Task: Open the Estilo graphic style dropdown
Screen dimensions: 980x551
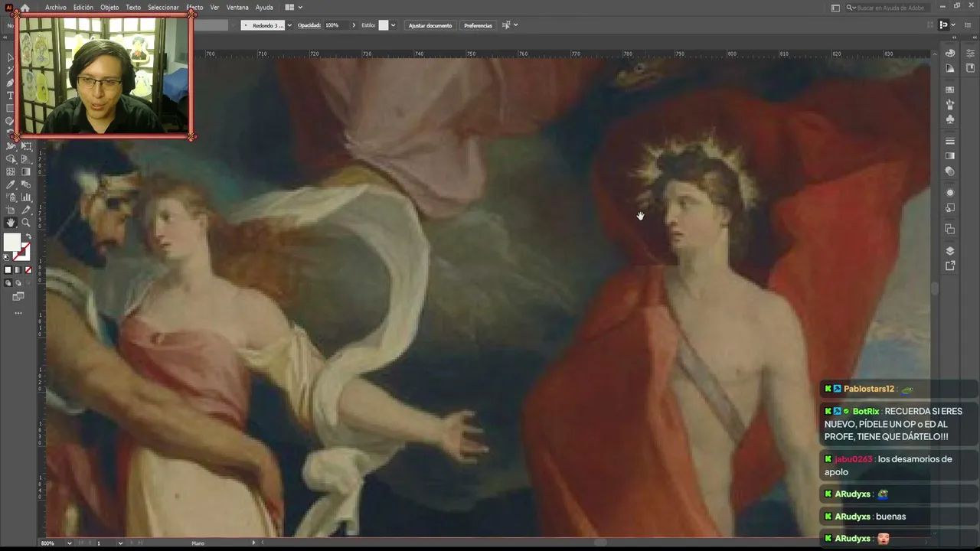Action: 393,25
